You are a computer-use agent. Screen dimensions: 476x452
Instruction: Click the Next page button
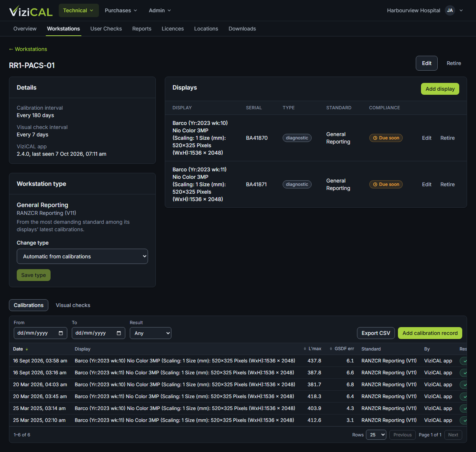pyautogui.click(x=453, y=435)
